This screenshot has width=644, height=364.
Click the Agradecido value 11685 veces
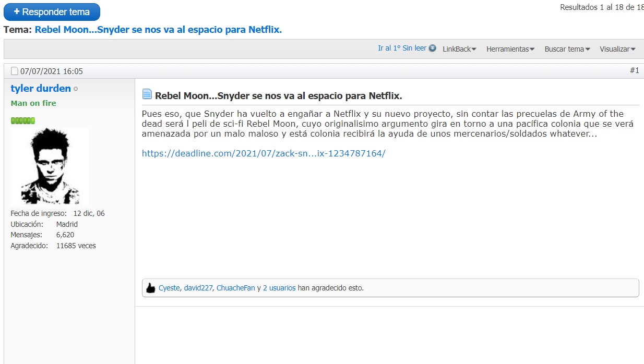pyautogui.click(x=76, y=246)
